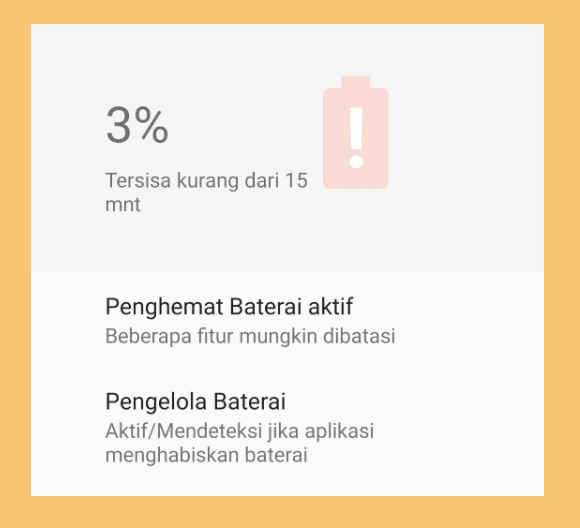The height and width of the screenshot is (528, 580).
Task: Click the word 'mnt' under remaining time
Action: pos(123,205)
